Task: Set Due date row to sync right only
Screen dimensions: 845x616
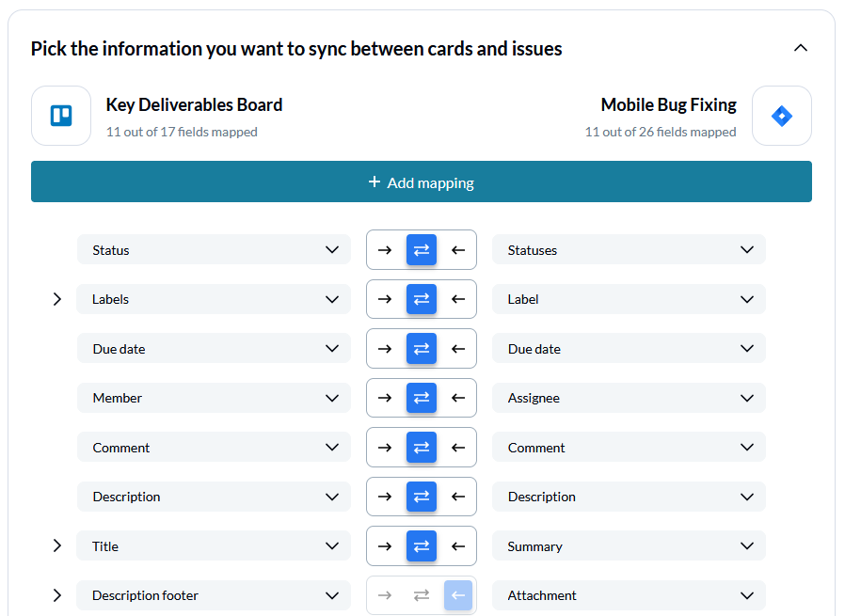Action: point(385,349)
